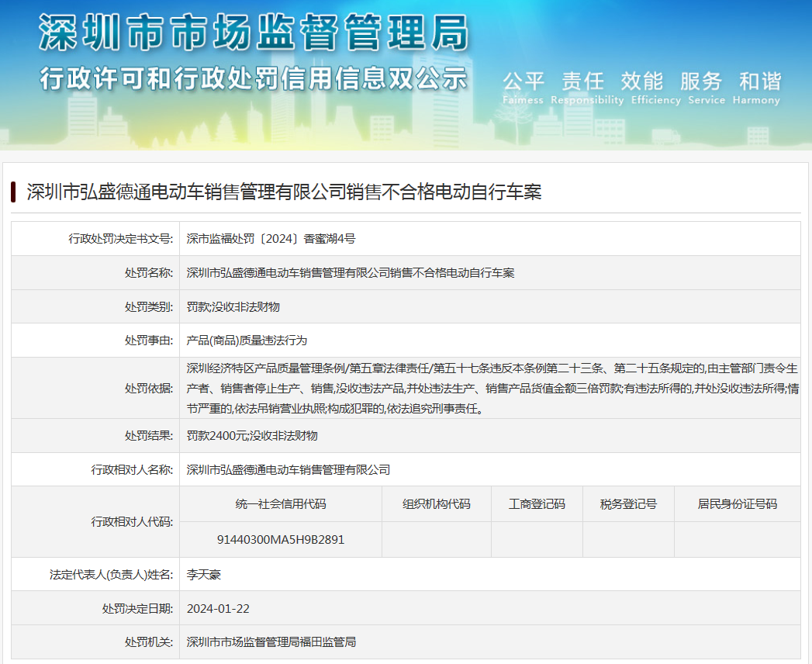Viewport: 812px width, 664px height.
Task: Select the document number 深市监福处罚〔2024〕香蜜湖4号
Action: click(271, 239)
